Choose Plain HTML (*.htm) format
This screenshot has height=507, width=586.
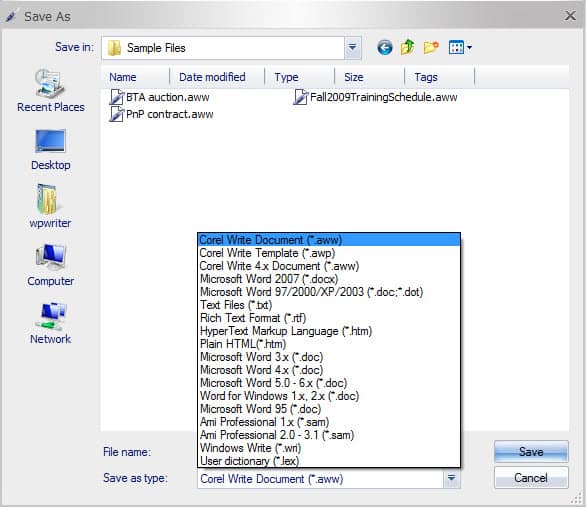tap(329, 344)
